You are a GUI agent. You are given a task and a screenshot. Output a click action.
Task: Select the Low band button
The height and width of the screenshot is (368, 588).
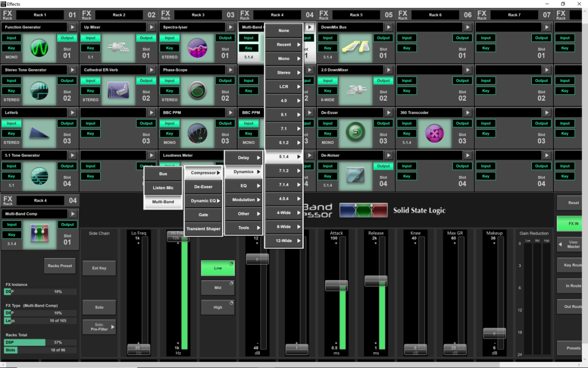pyautogui.click(x=218, y=268)
